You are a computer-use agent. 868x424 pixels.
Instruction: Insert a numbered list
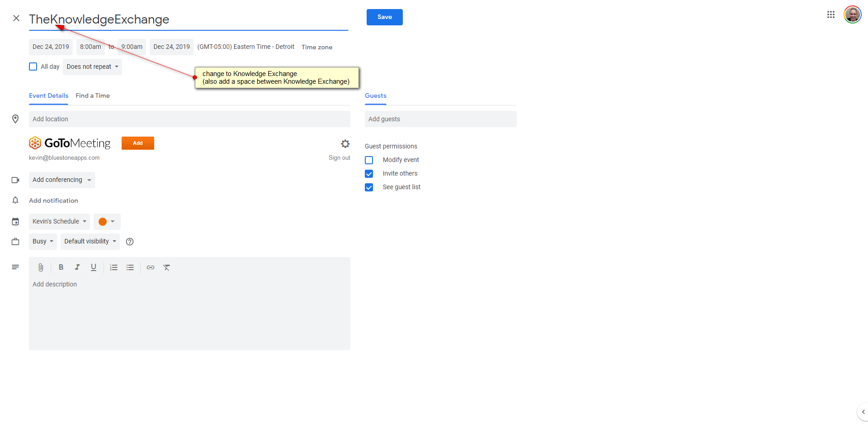click(x=113, y=267)
